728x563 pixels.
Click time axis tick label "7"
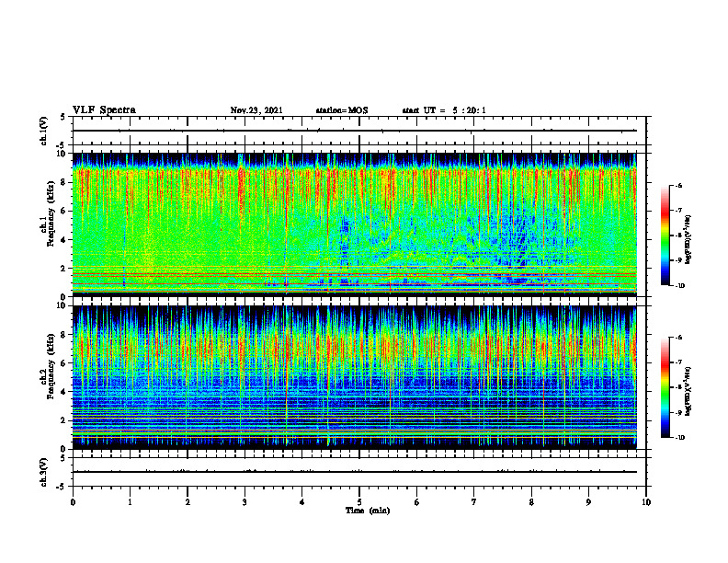tap(474, 502)
